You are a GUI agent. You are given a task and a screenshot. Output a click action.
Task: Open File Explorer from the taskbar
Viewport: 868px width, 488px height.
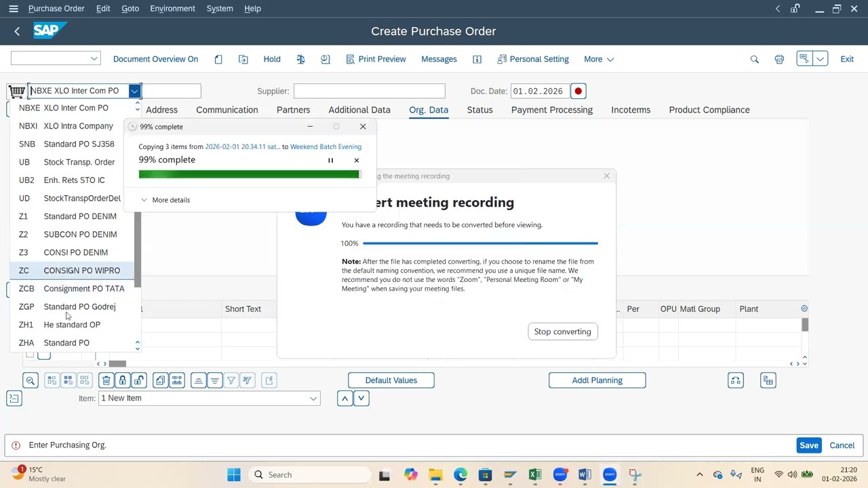[x=435, y=474]
